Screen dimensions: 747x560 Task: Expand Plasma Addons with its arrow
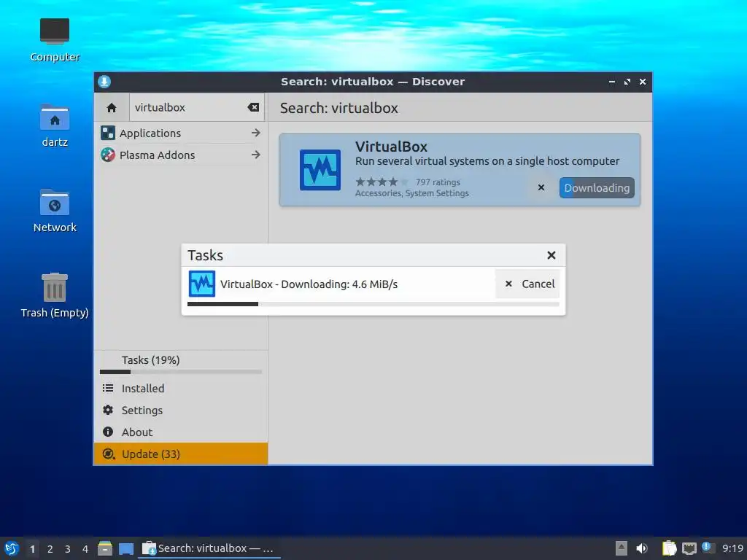256,155
